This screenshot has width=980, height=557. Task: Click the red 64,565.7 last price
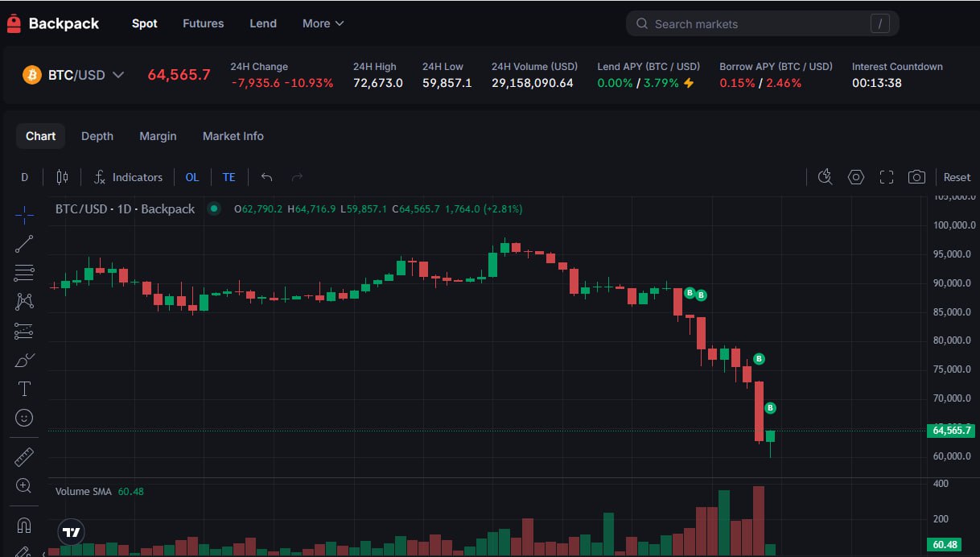click(179, 75)
